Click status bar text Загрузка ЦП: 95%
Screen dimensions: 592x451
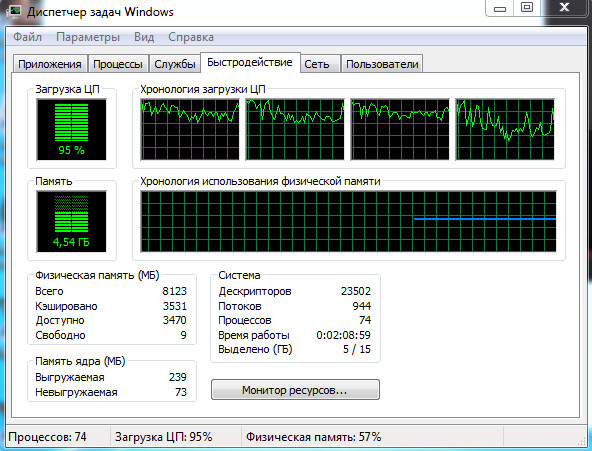tap(163, 437)
